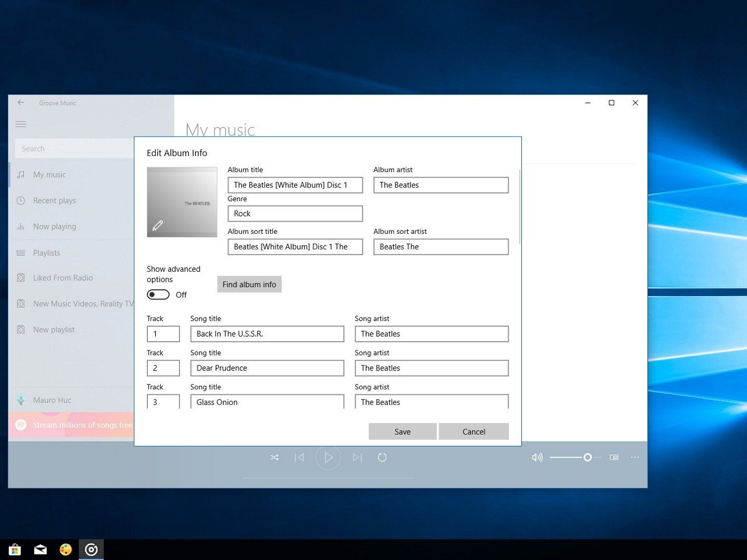The width and height of the screenshot is (747, 560).
Task: Click the Album title text field
Action: pos(295,185)
